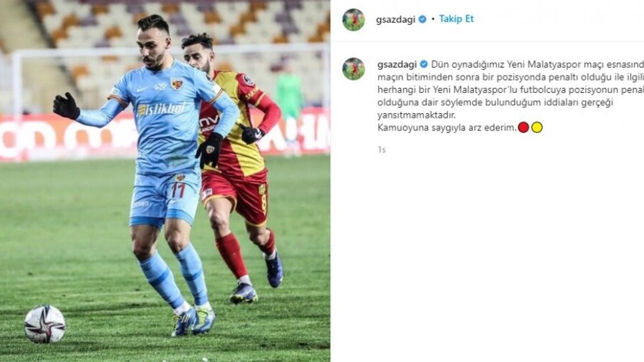Viewport: 644px width, 362px height.
Task: Open the profile avatar in the post header
Action: [353, 20]
